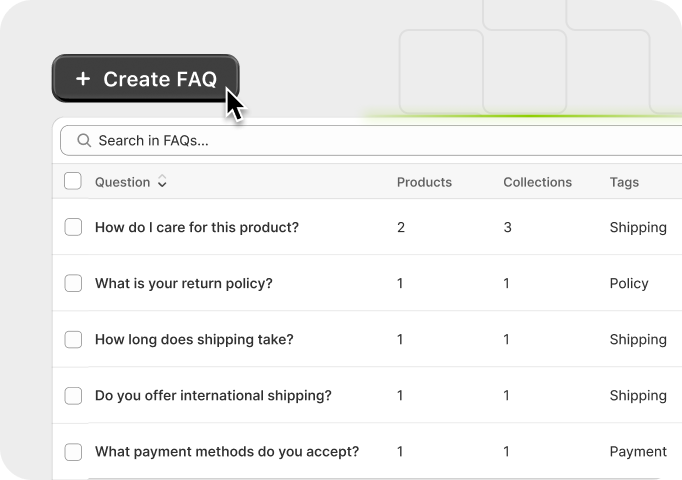Screen dimensions: 682x480
Task: Click the plus icon in Create FAQ
Action: 83,79
